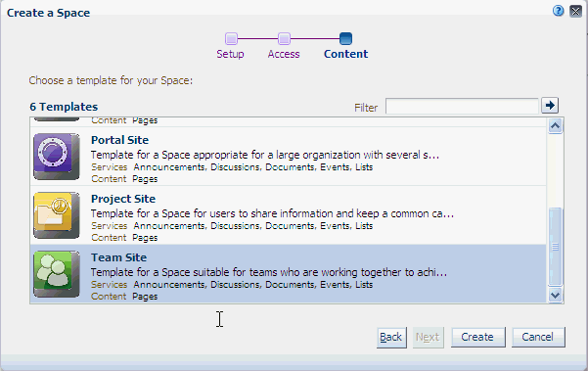This screenshot has width=588, height=371.
Task: Select the Project Site template title
Action: 123,199
